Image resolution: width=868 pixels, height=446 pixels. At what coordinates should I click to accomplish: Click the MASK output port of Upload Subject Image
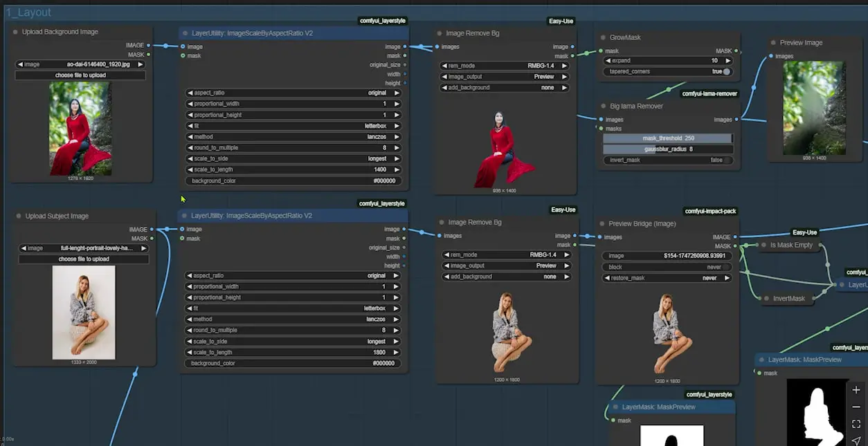point(152,239)
